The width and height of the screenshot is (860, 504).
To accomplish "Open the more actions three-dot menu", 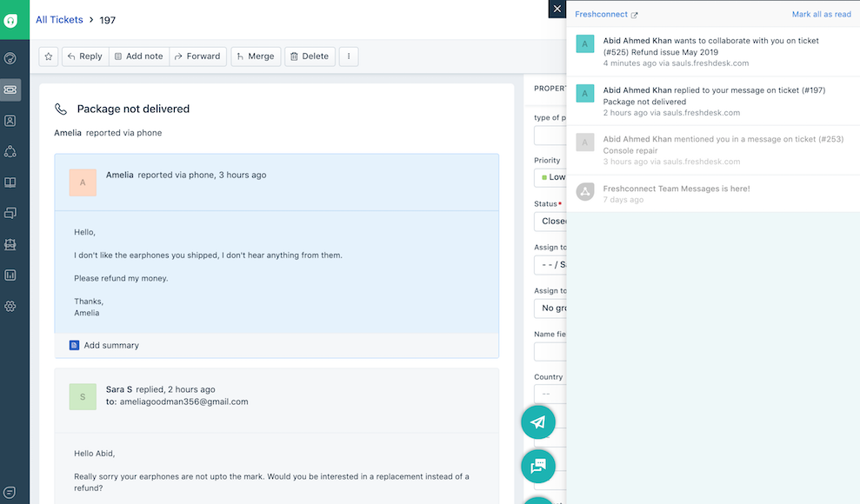I will coord(349,56).
